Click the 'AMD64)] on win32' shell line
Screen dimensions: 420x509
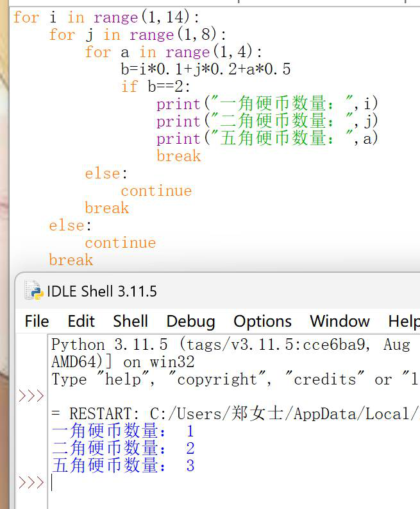[123, 362]
